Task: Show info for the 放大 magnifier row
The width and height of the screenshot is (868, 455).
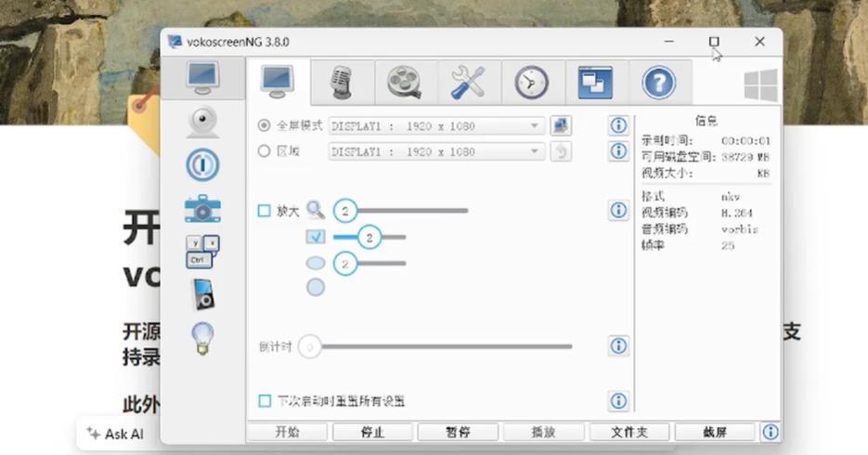Action: [618, 210]
